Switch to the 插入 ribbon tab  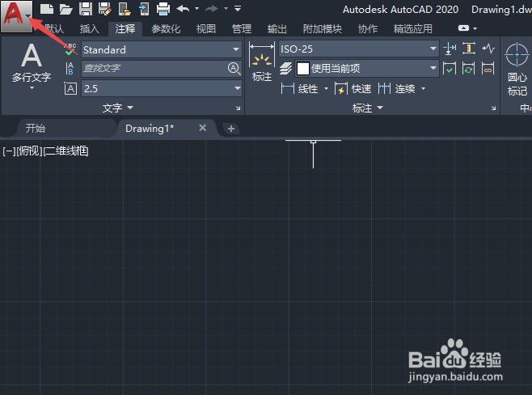90,29
